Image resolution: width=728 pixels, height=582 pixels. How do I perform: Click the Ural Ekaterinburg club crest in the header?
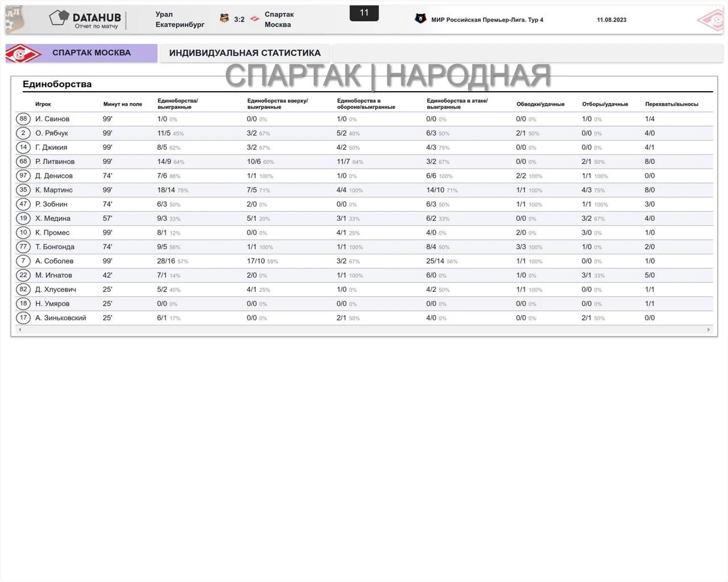224,19
